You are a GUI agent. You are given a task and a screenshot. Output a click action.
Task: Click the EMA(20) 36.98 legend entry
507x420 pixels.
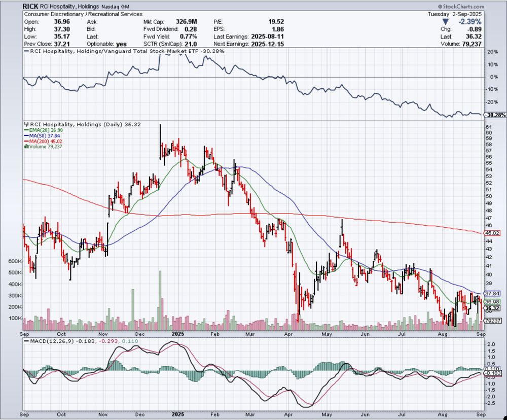(x=44, y=130)
